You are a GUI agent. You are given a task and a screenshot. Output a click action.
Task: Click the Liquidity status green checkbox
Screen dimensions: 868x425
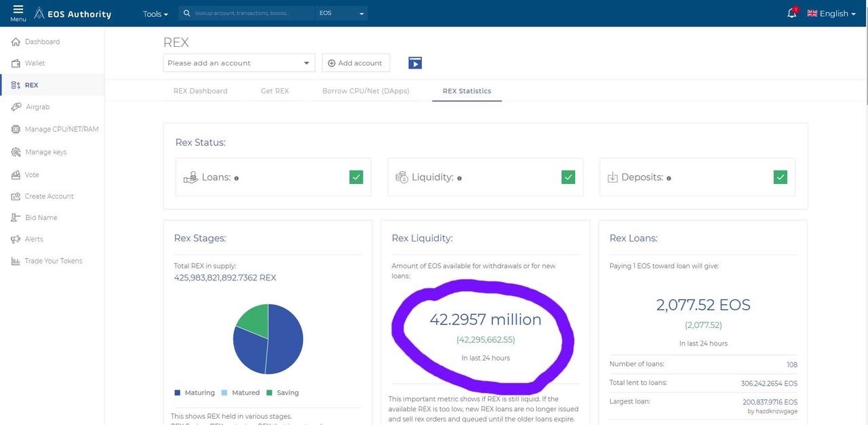[568, 177]
